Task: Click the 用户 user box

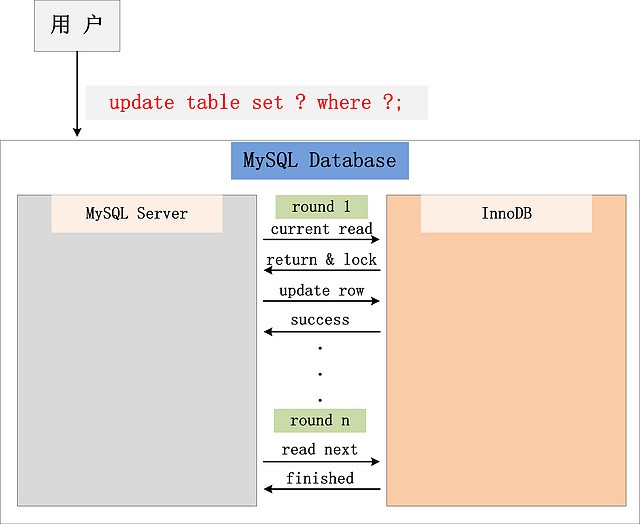Action: 77,27
